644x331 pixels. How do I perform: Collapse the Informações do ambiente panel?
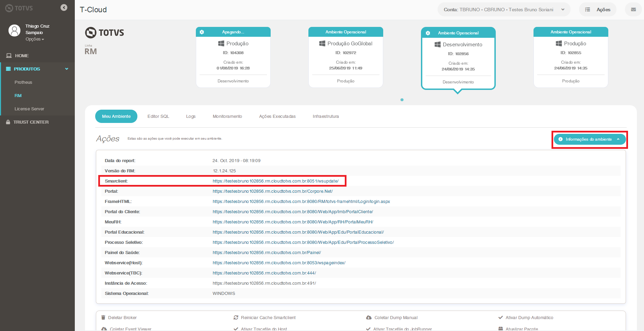589,139
